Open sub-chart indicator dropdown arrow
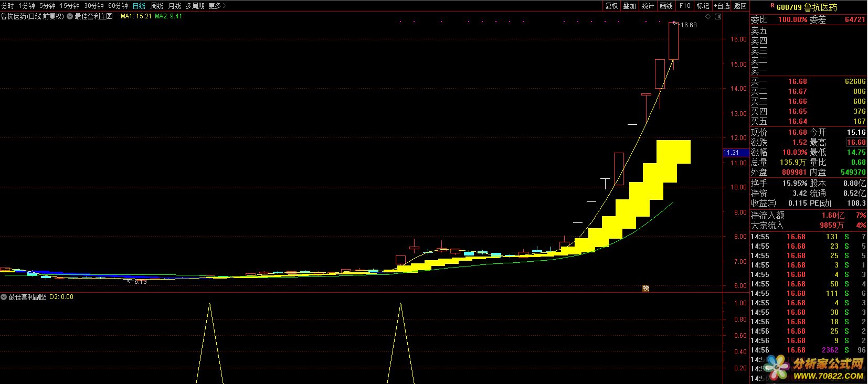The width and height of the screenshot is (868, 384). 4,297
